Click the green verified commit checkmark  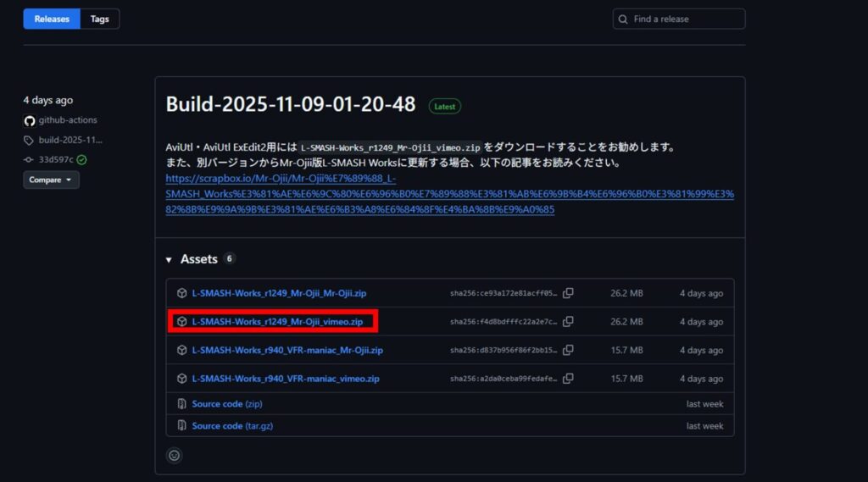tap(81, 159)
